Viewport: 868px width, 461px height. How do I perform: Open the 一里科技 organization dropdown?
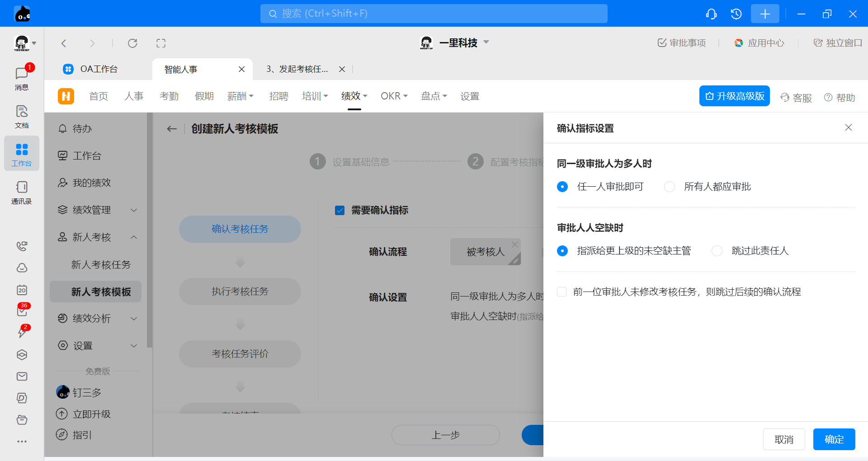(x=458, y=43)
